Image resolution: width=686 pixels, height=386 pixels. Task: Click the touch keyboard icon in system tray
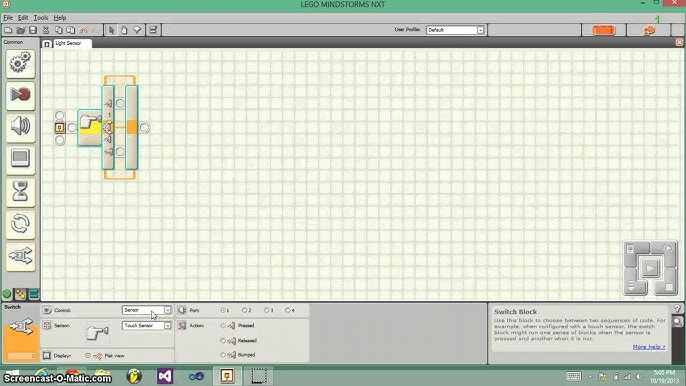click(574, 376)
